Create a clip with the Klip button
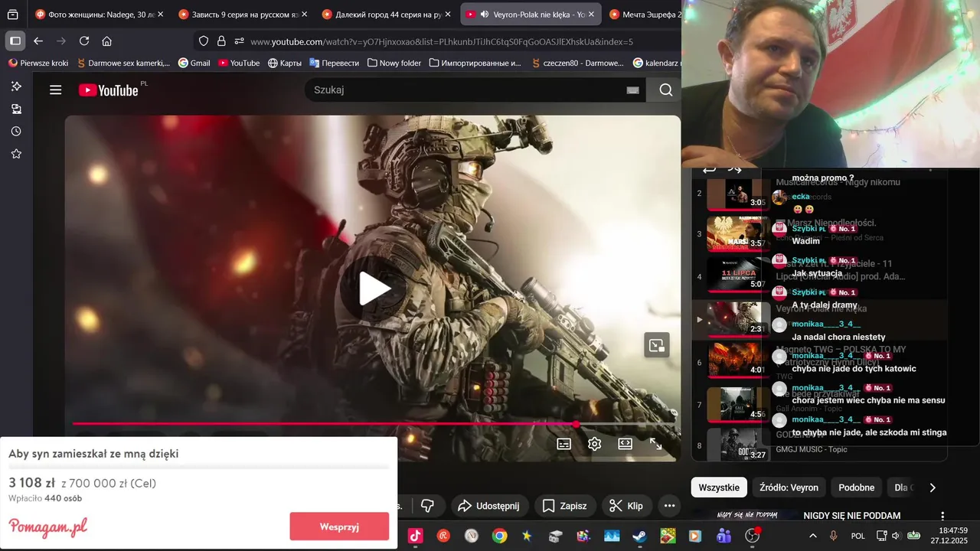980x551 pixels. (626, 506)
